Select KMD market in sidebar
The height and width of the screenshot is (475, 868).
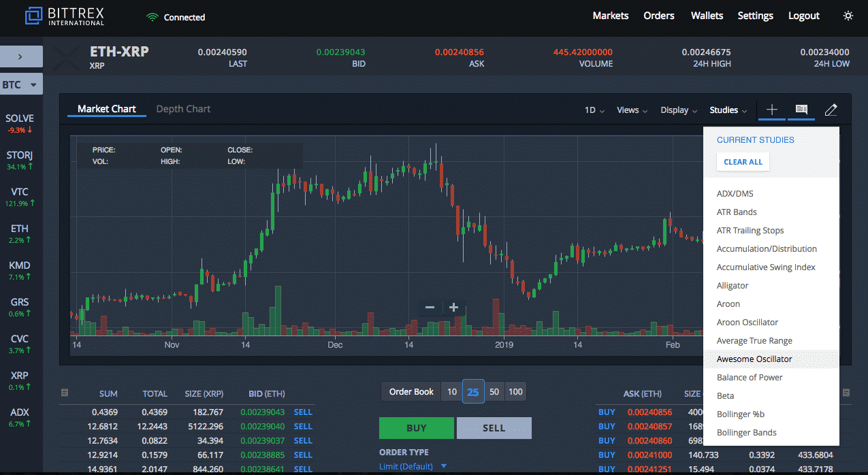coord(21,270)
